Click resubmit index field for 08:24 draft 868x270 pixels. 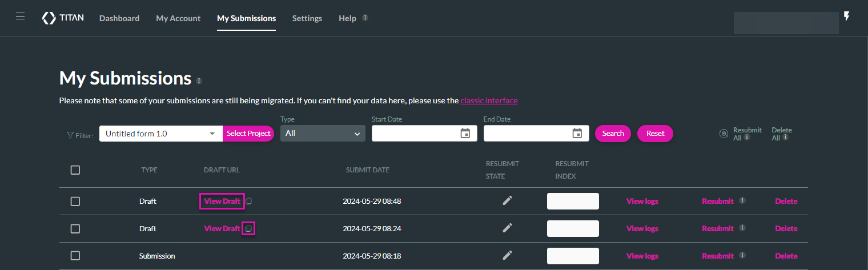pos(573,228)
